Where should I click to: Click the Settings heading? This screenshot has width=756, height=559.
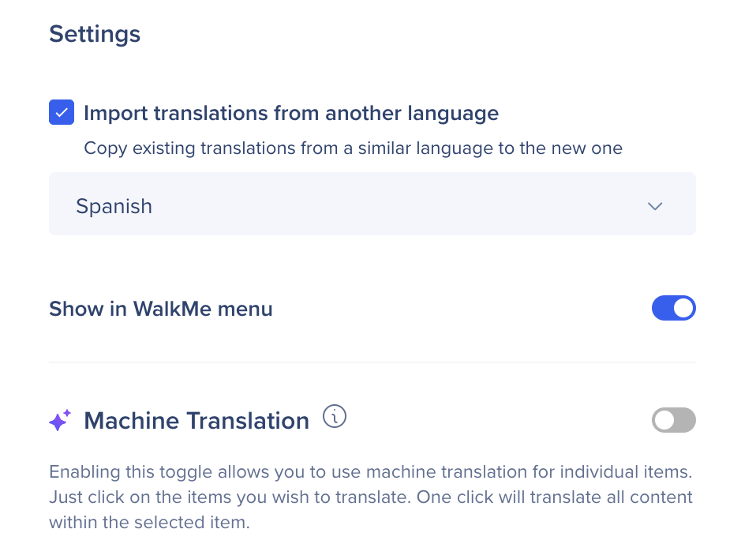coord(95,35)
